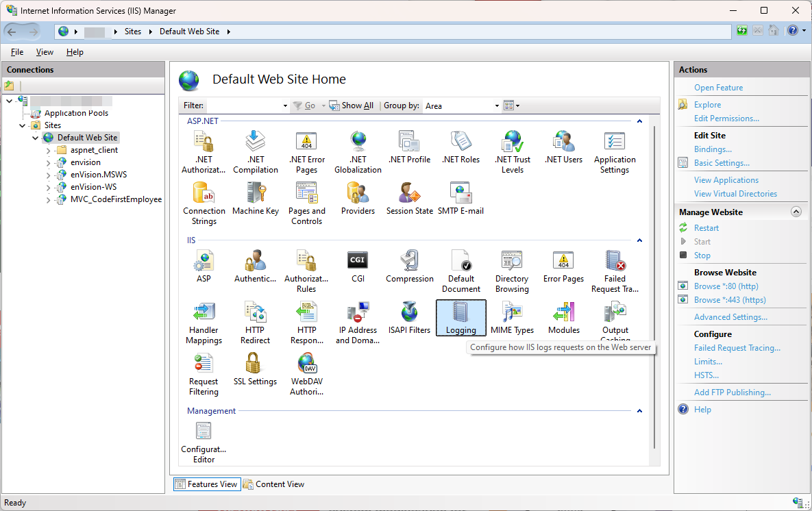Stop the website
812x511 pixels.
[x=702, y=255]
